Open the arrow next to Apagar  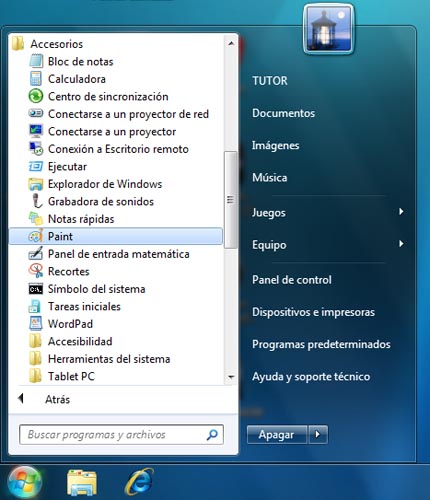(x=318, y=434)
